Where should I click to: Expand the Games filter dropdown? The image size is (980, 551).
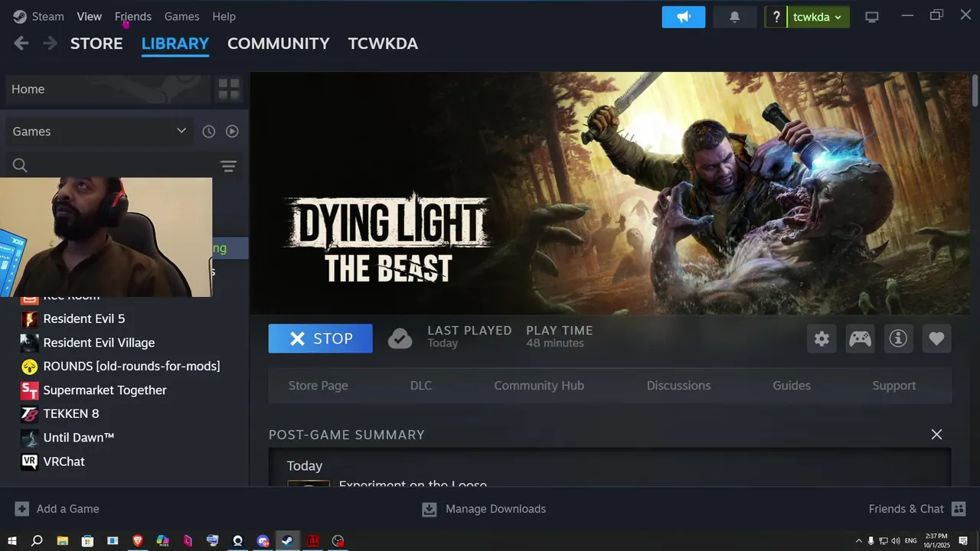(x=100, y=132)
